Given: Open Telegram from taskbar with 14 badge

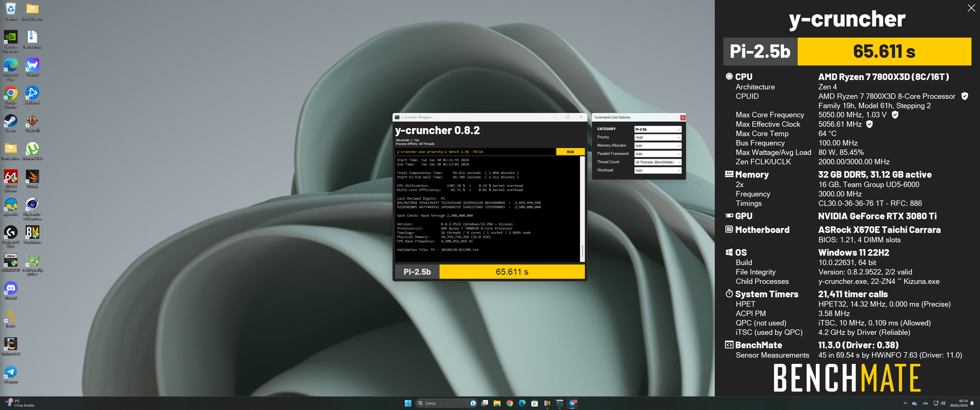Looking at the screenshot, I should click(x=573, y=403).
